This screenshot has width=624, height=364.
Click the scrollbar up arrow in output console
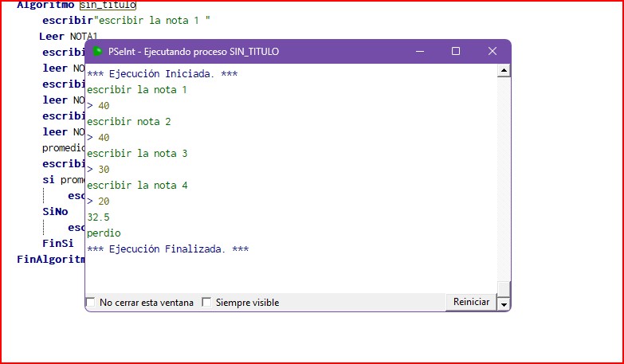click(503, 71)
